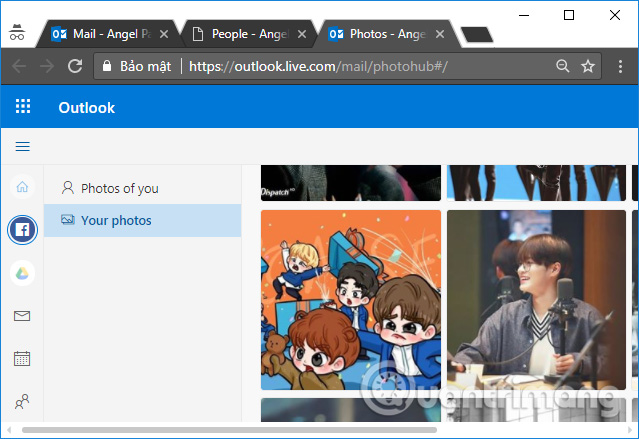Click the secure padlock icon

(x=107, y=66)
